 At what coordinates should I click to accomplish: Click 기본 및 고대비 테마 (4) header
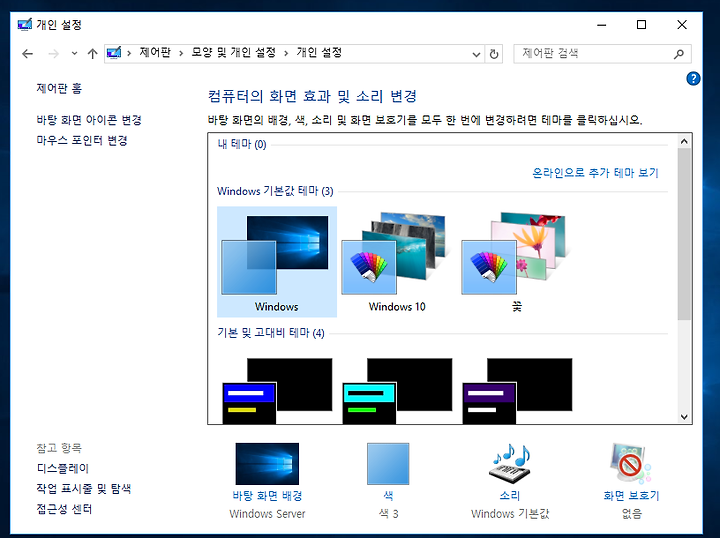tap(270, 333)
